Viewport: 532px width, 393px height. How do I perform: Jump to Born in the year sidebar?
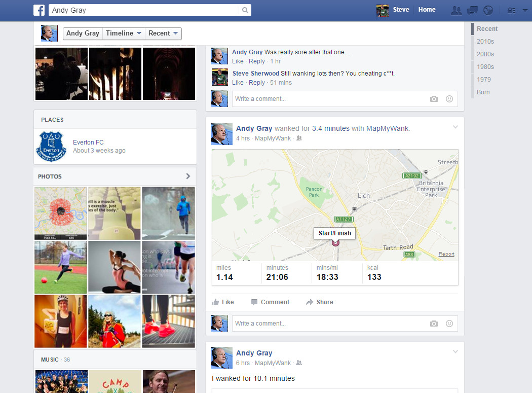point(483,92)
